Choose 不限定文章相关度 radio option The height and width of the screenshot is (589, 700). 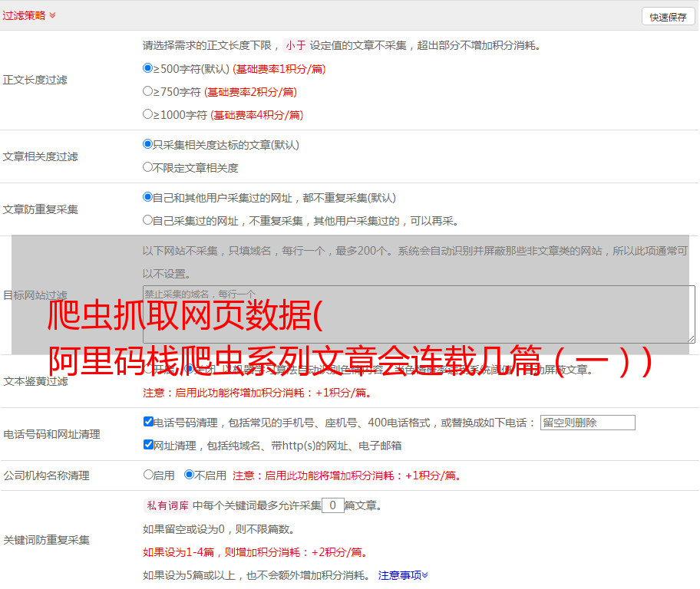point(148,167)
